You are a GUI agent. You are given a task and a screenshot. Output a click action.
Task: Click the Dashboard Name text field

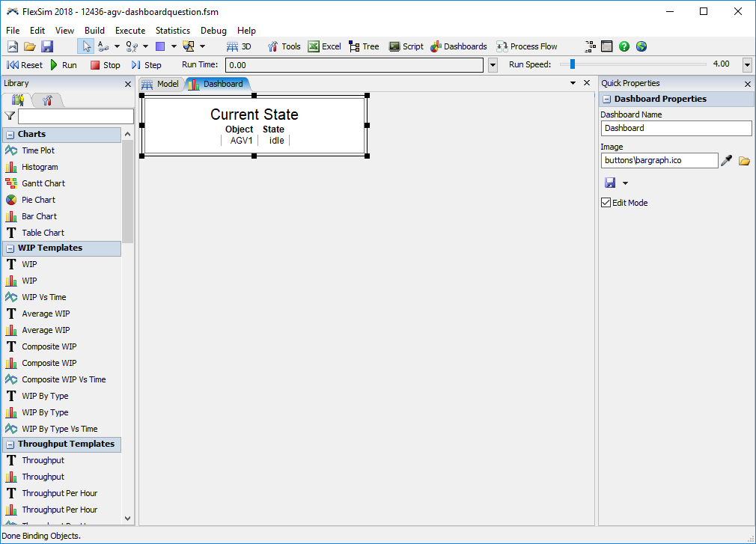point(675,128)
